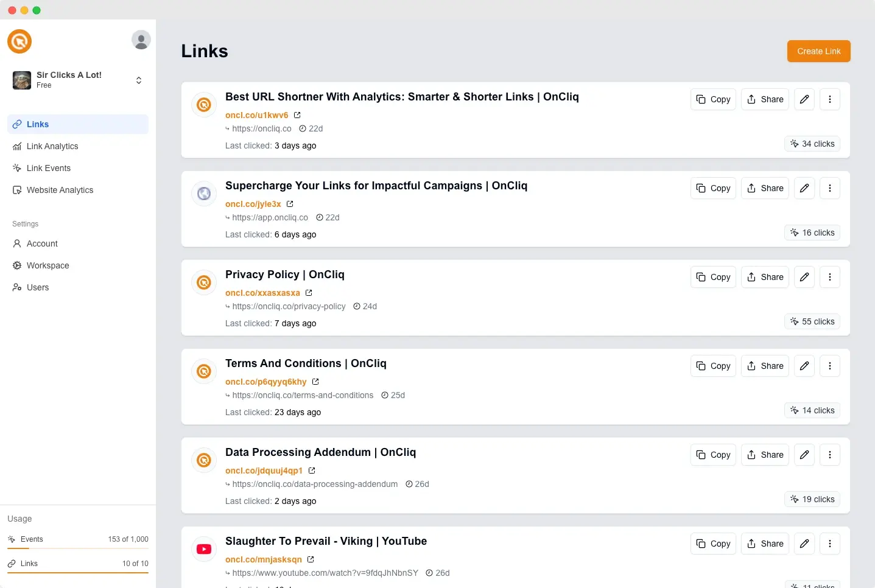Click the Events usage progress bar
The height and width of the screenshot is (588, 875).
click(78, 548)
